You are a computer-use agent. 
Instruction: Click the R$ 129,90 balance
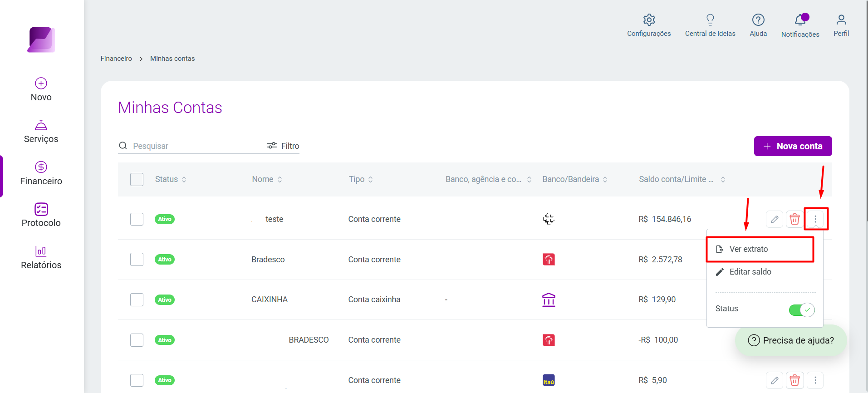pyautogui.click(x=657, y=300)
